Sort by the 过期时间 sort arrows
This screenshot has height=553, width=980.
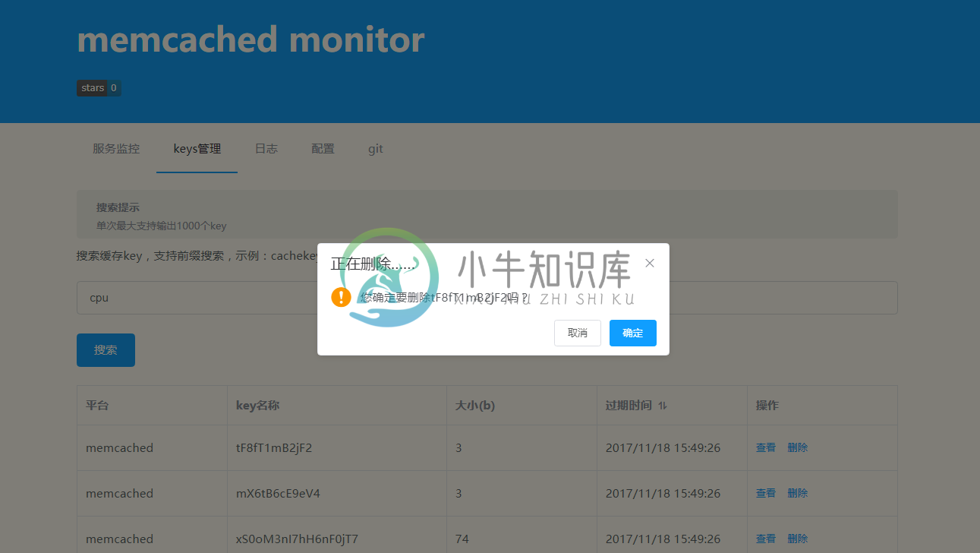click(663, 406)
